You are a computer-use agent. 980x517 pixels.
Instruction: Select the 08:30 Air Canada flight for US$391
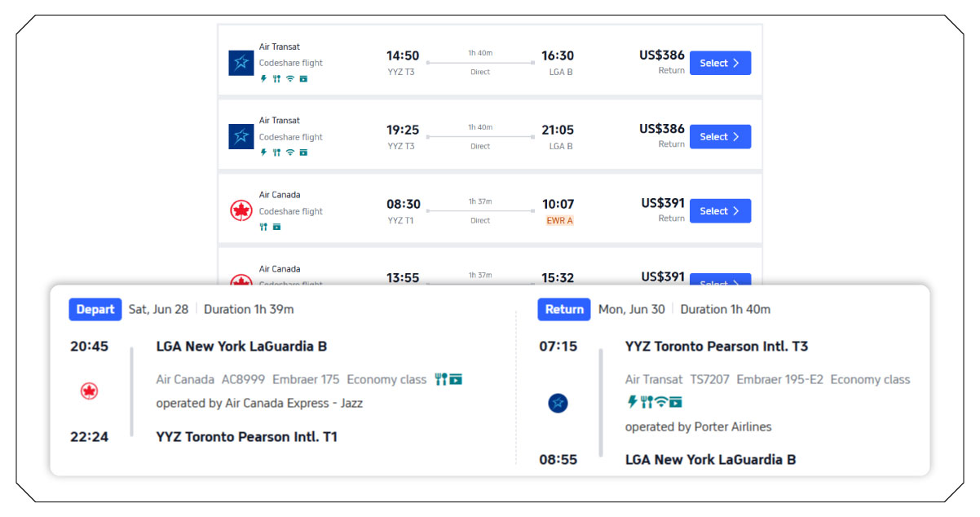coord(720,211)
